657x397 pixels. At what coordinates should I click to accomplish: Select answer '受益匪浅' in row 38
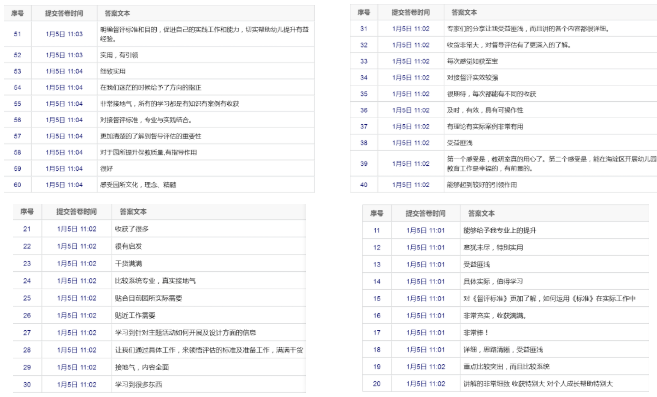pos(459,143)
